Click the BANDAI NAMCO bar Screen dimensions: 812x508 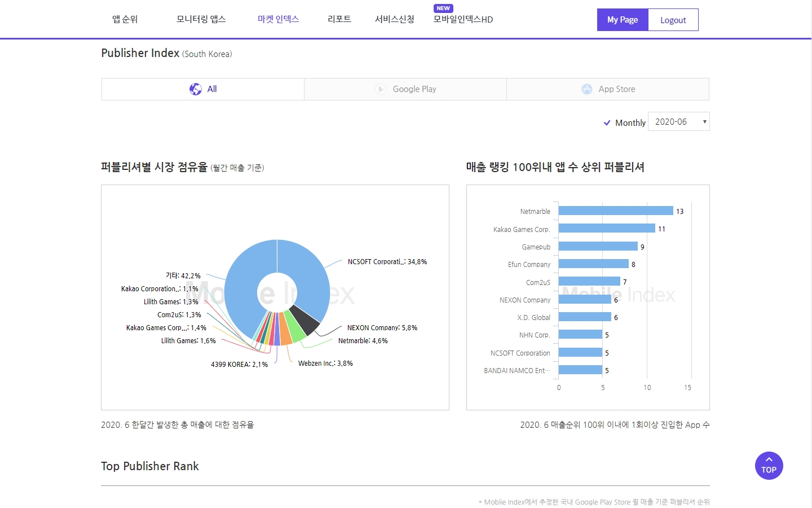580,370
